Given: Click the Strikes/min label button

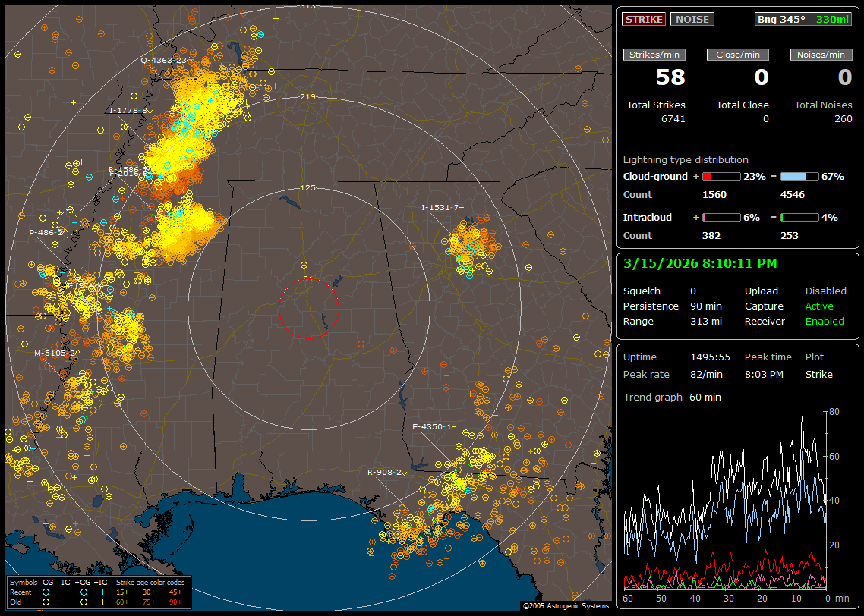Looking at the screenshot, I should 654,55.
